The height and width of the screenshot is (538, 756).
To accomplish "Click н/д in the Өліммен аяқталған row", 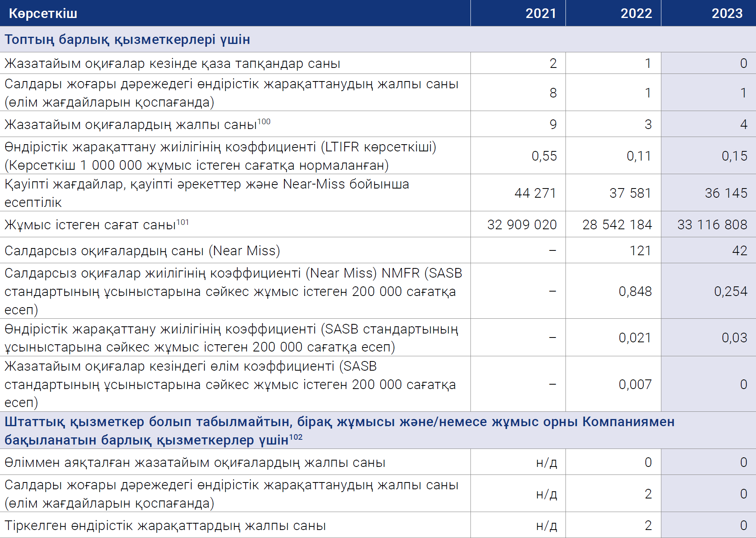I will pyautogui.click(x=546, y=463).
